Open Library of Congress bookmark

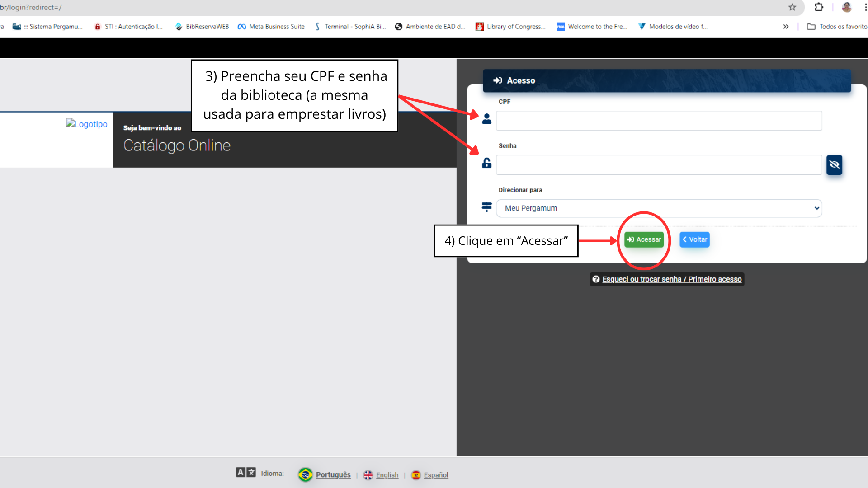click(x=511, y=27)
